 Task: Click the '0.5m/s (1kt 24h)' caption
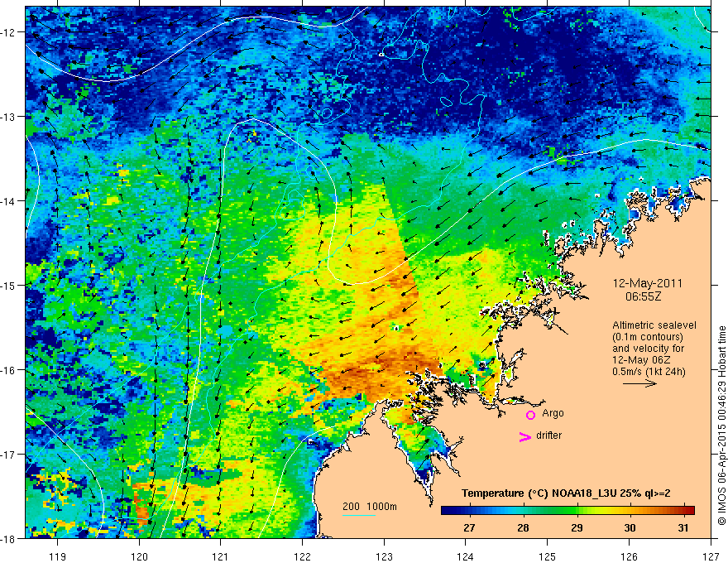coord(649,372)
